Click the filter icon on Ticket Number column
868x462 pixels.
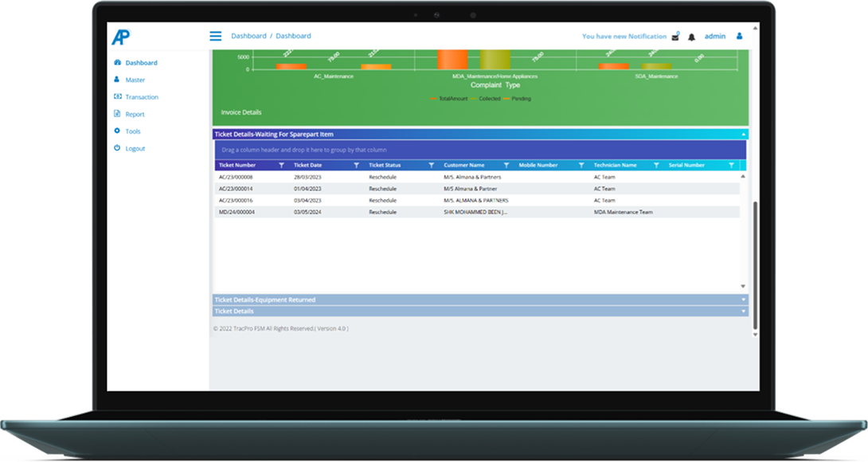click(281, 165)
